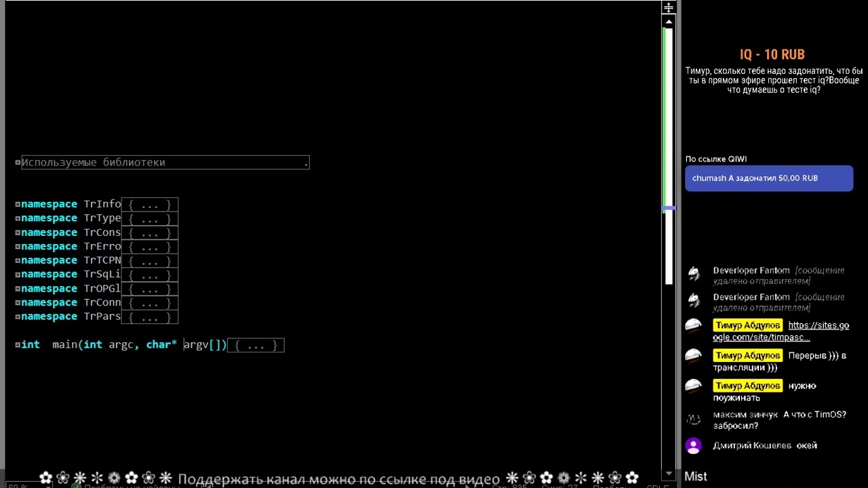Click the editor scrollbar down arrow
The width and height of the screenshot is (868, 488).
pos(669,474)
